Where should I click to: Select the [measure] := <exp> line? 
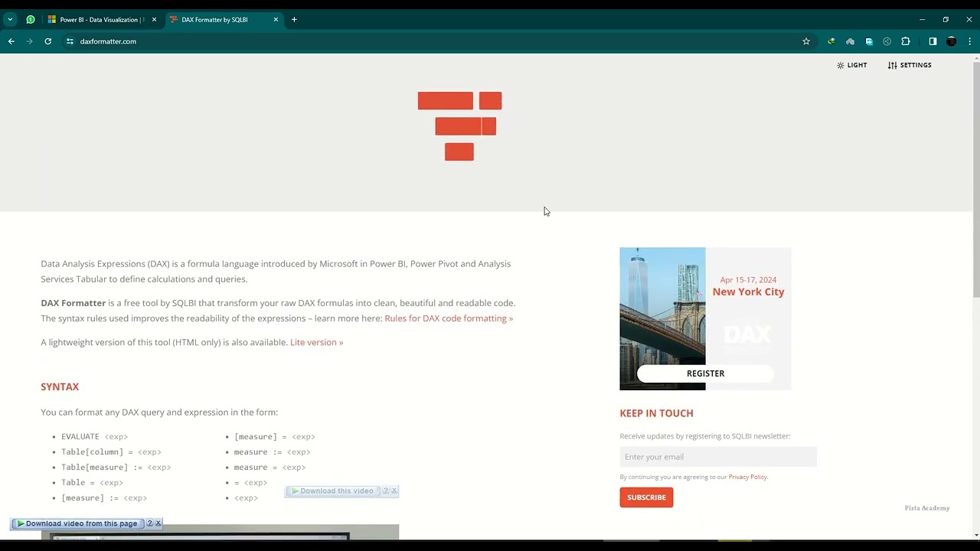coord(104,498)
